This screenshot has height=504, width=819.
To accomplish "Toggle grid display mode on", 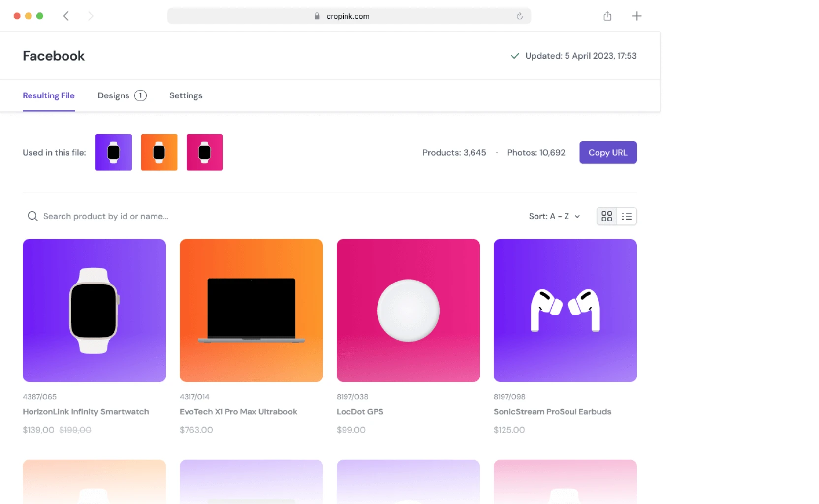I will tap(606, 216).
